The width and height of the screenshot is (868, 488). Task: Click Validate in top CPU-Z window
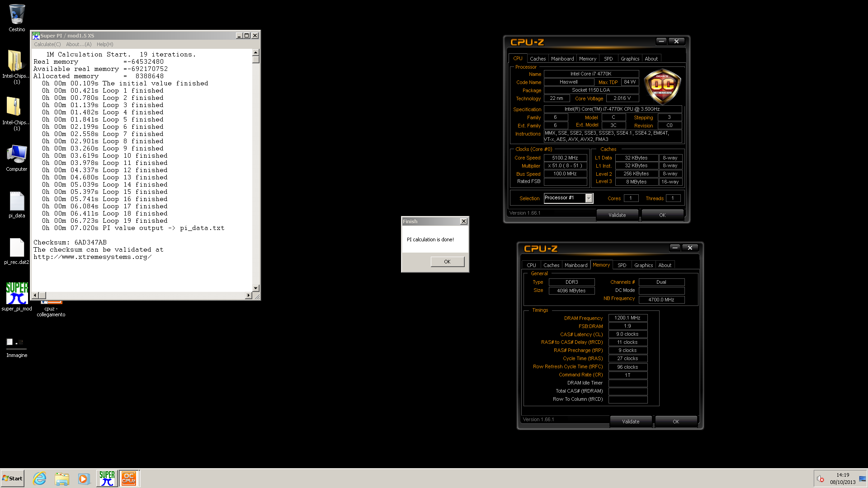(617, 215)
